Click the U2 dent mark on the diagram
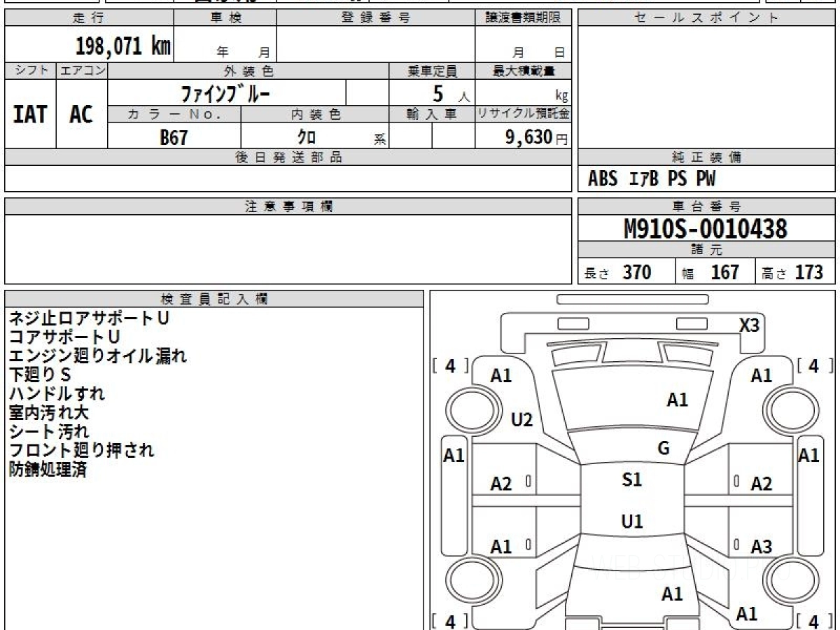Viewport: 840px width, 630px height. pos(522,420)
